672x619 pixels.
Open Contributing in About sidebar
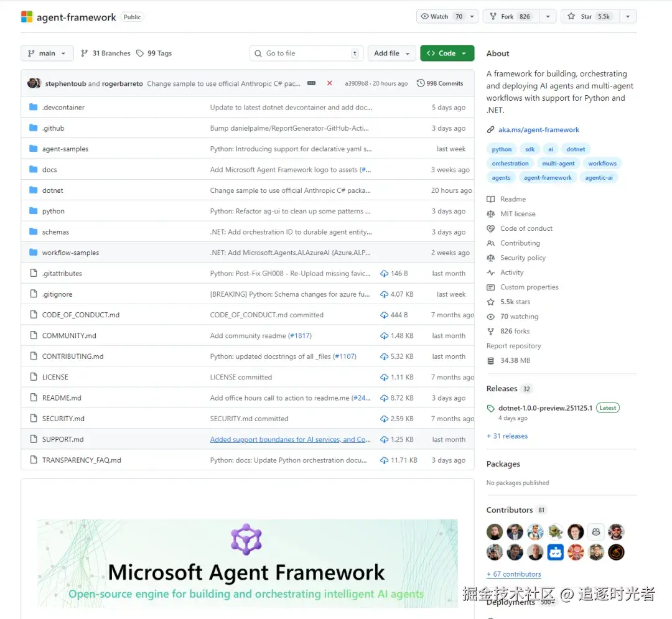[520, 243]
